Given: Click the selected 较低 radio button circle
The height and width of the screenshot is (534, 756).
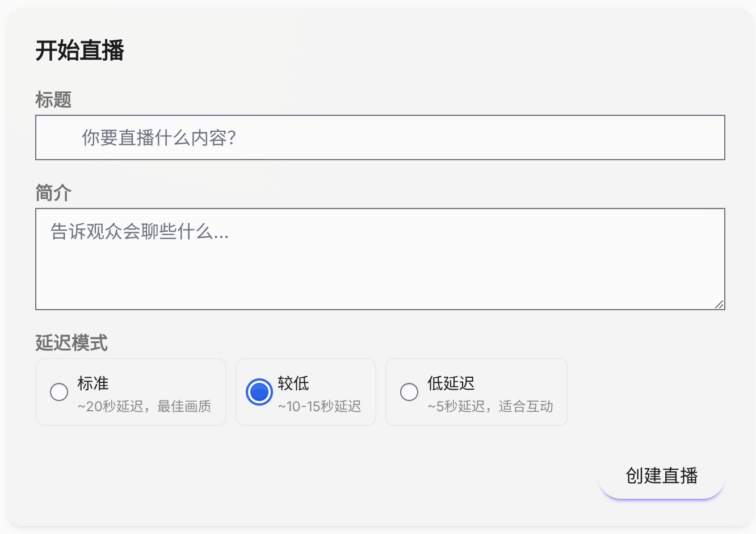Looking at the screenshot, I should pyautogui.click(x=259, y=392).
